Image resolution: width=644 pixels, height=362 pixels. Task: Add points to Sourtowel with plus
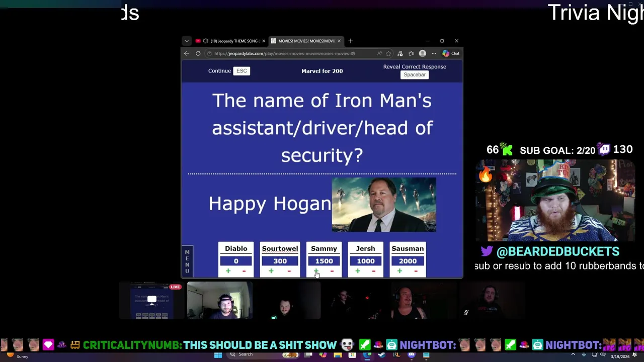(x=271, y=271)
